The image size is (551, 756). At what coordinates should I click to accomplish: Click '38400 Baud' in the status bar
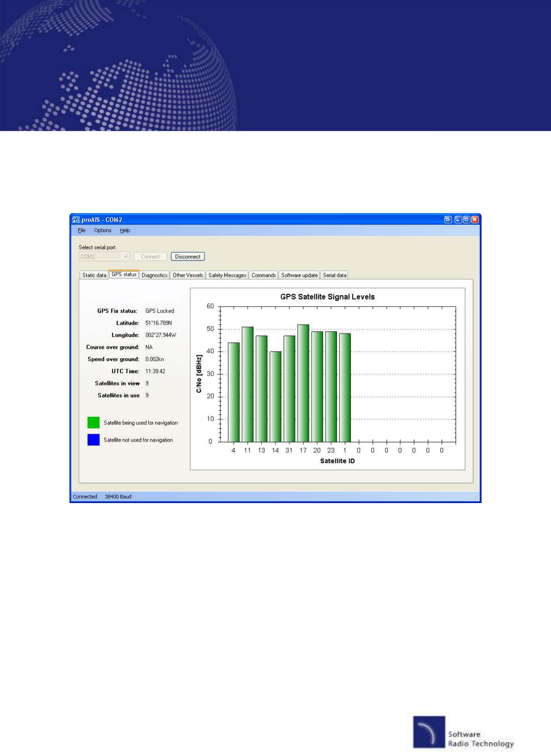pos(118,497)
